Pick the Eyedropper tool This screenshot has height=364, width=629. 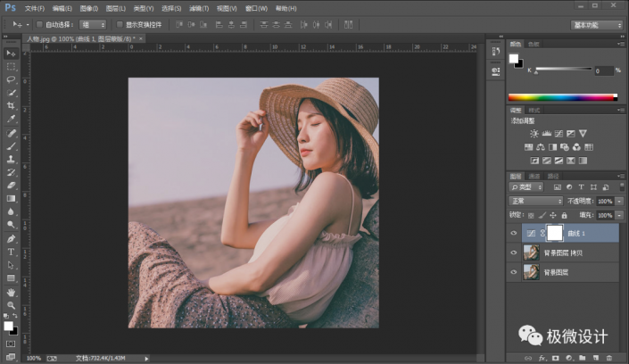(11, 119)
